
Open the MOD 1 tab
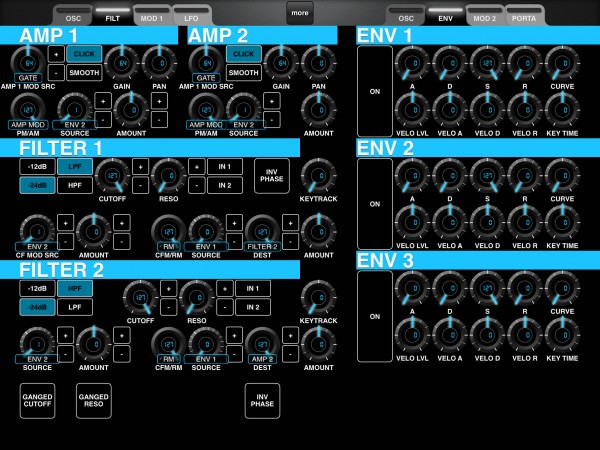(x=152, y=15)
